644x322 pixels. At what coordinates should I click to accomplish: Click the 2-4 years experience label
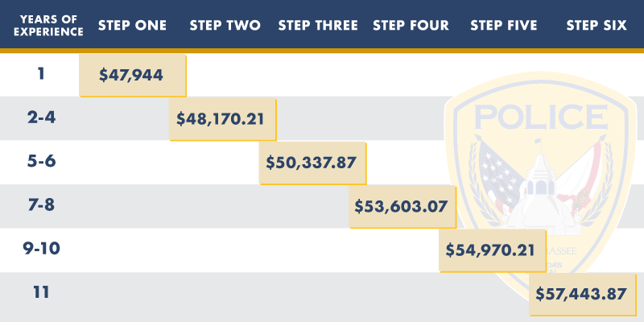tap(41, 118)
